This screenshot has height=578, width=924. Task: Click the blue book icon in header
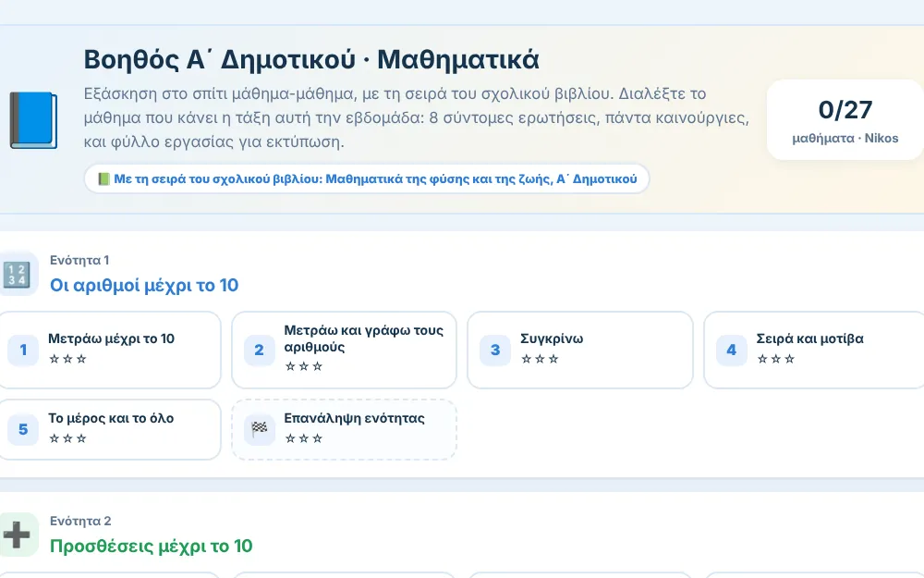pos(33,120)
